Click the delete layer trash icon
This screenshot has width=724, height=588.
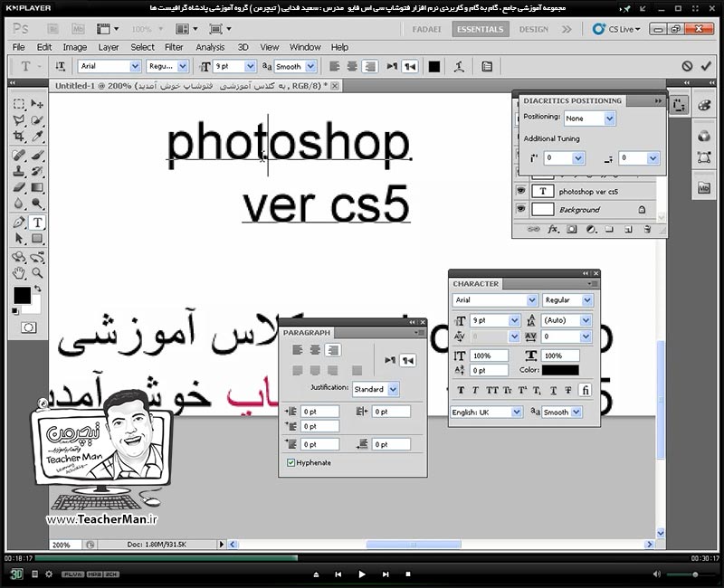647,229
